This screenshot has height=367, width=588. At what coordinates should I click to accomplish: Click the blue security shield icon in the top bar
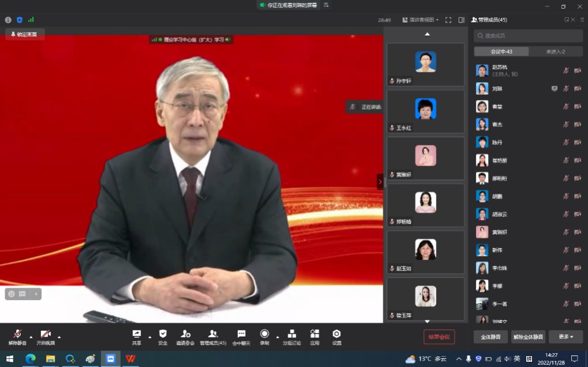point(20,20)
